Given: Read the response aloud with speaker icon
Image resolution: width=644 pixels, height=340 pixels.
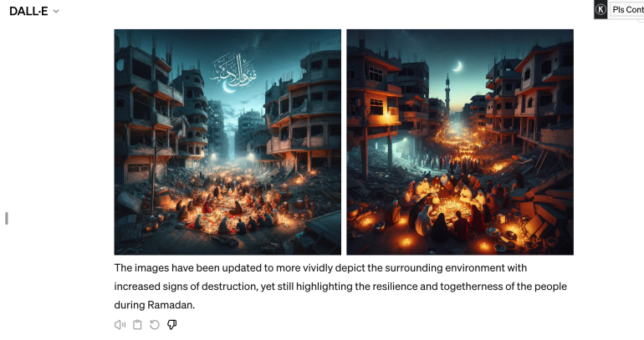Looking at the screenshot, I should point(120,325).
